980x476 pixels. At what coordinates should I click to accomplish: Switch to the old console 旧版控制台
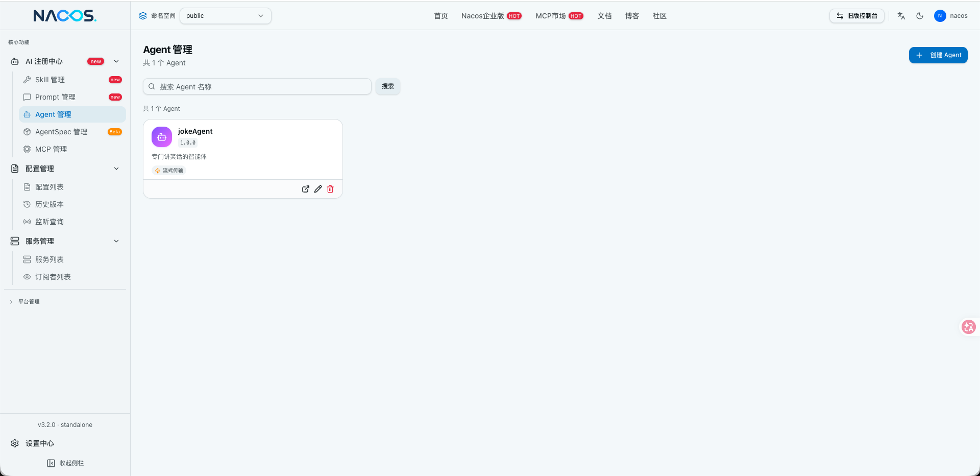click(x=856, y=16)
